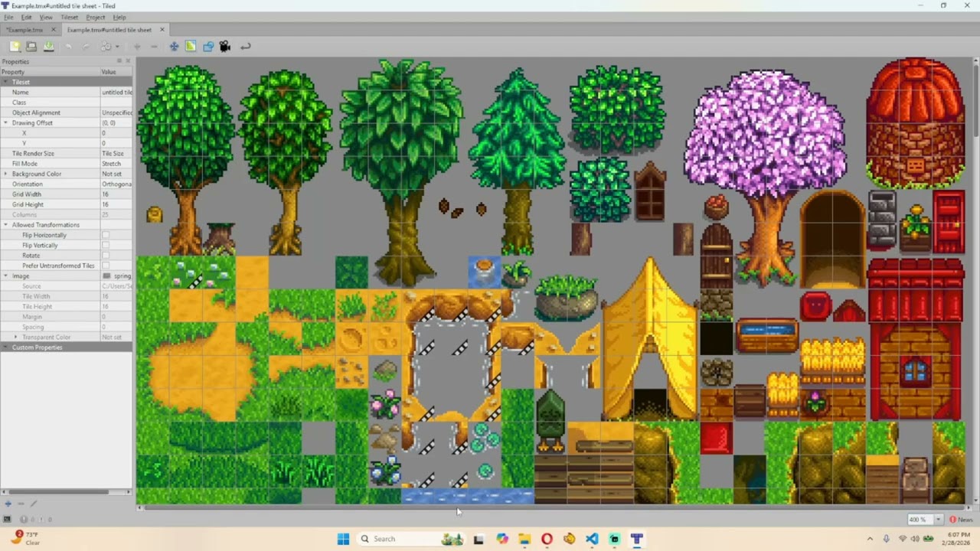The image size is (980, 551).
Task: Click the Open file toolbar icon
Action: click(31, 47)
